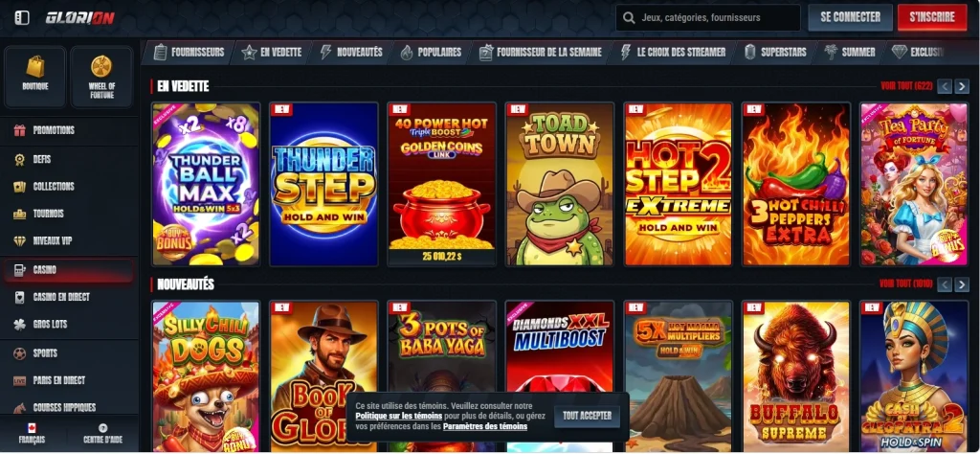Show next En vedette games arrow
This screenshot has width=980, height=454.
(x=962, y=86)
